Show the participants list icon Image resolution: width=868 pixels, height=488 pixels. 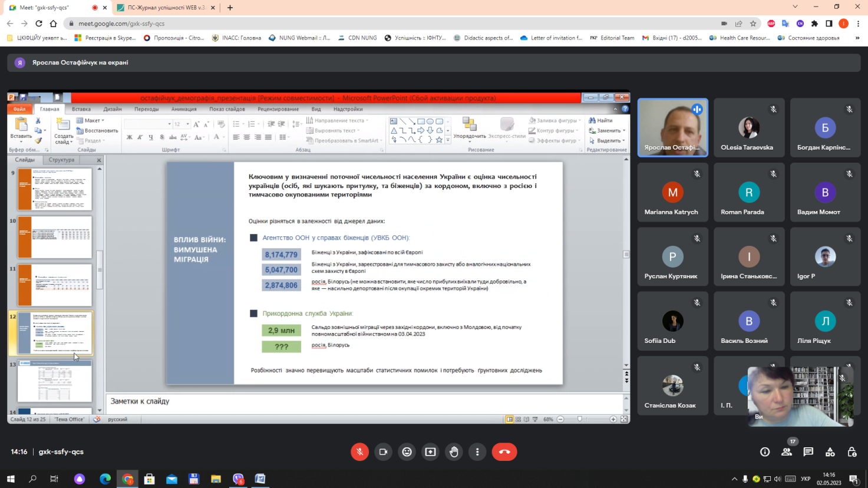(787, 452)
